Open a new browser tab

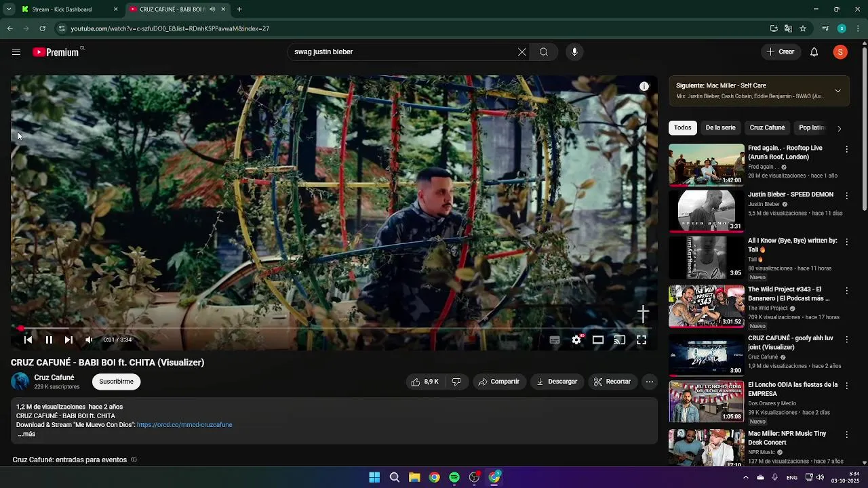pos(239,9)
